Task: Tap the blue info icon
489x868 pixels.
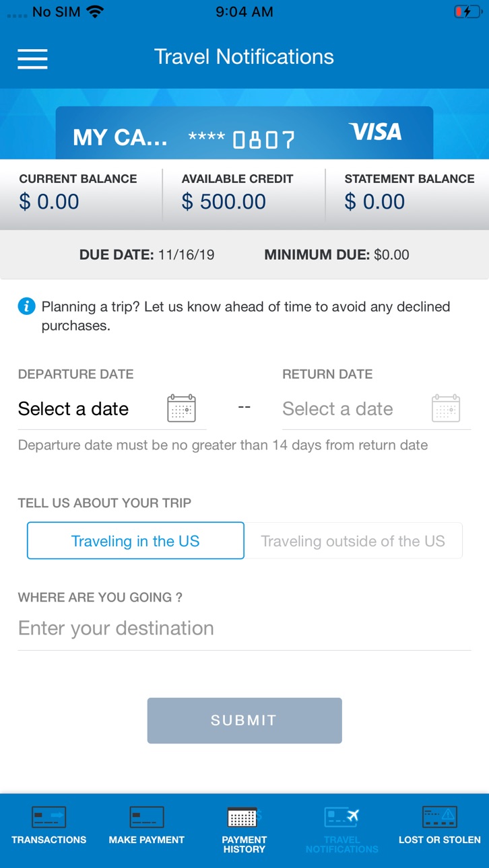Action: (26, 307)
